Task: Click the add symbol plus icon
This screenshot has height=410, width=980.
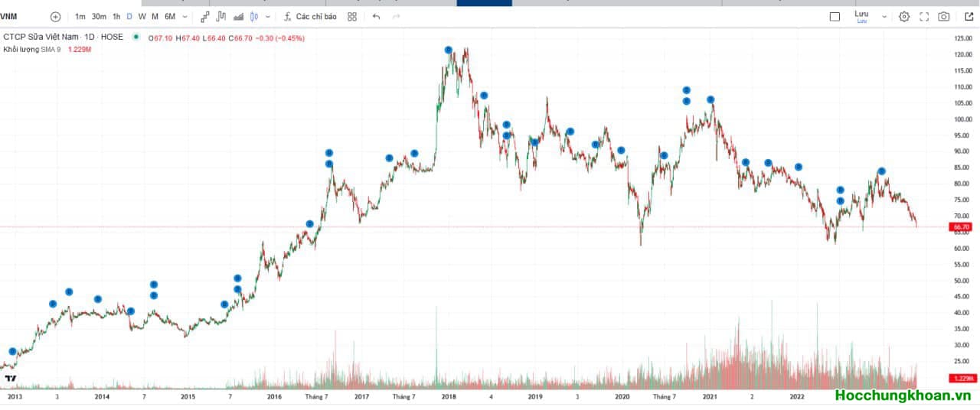Action: pyautogui.click(x=55, y=17)
